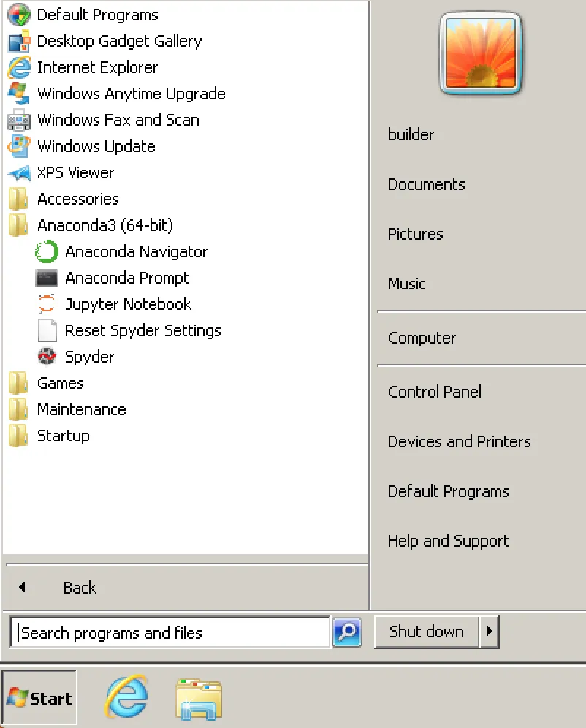Open Control Panel

point(434,392)
